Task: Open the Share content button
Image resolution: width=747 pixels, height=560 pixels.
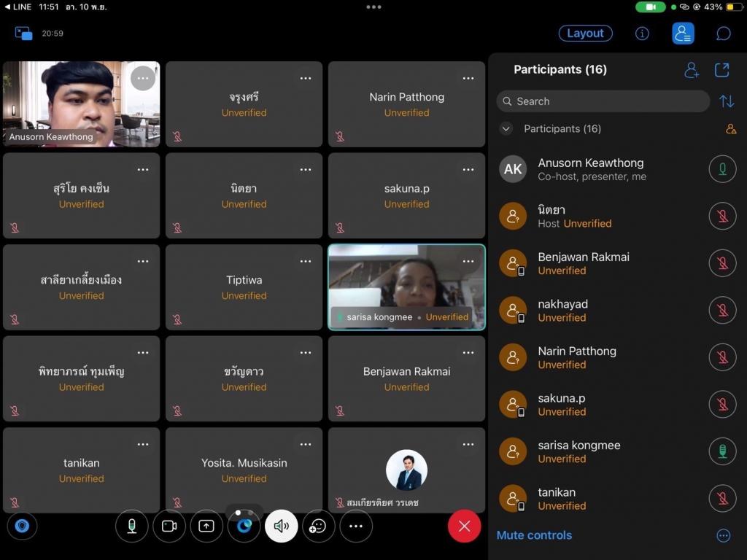Action: coord(206,526)
